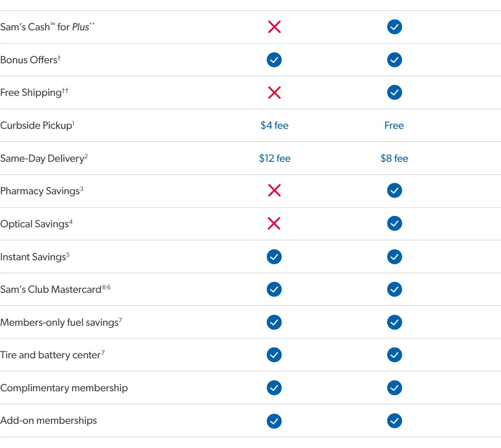The height and width of the screenshot is (448, 501).
Task: Click the right checkmark for Members-only fuel savings
Action: click(395, 322)
